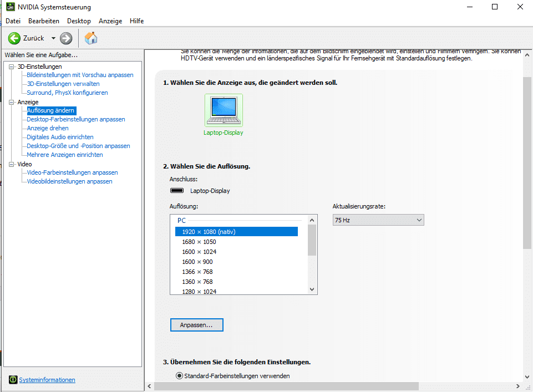Select resolution 1920 × 1080 (nativ)

pos(237,232)
